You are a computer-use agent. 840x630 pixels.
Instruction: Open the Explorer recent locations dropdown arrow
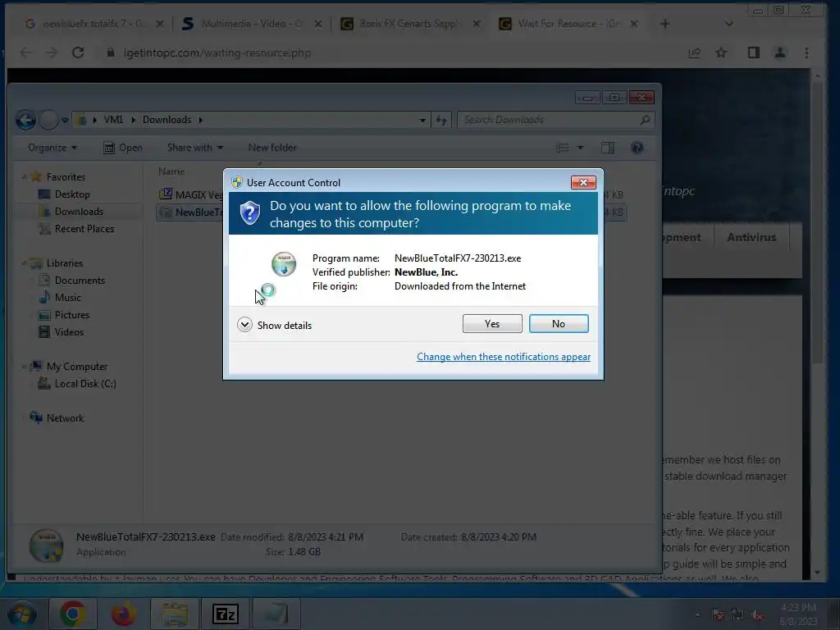[x=65, y=120]
